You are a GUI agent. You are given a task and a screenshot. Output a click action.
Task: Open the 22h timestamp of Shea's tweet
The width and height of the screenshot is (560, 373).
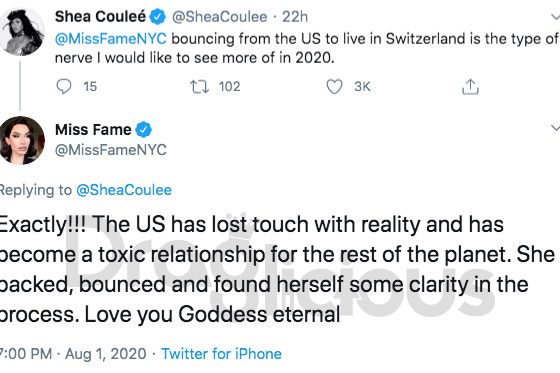(295, 17)
